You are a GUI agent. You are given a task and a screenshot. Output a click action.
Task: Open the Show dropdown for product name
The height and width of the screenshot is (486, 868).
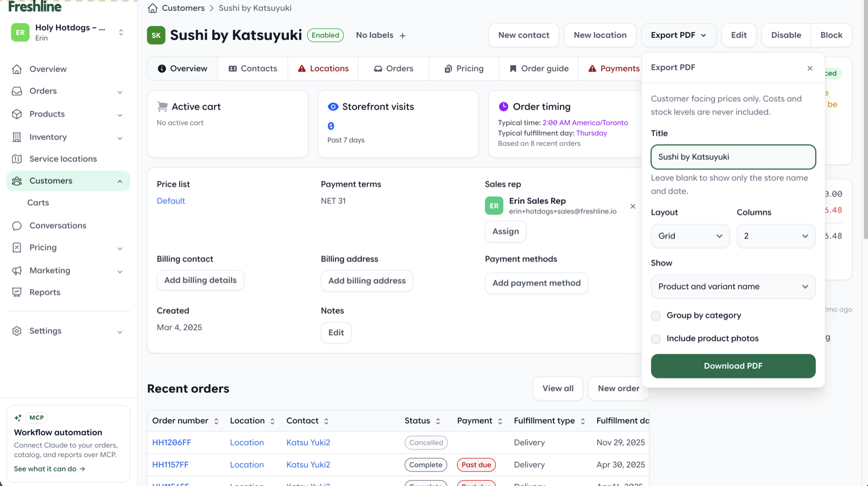733,286
